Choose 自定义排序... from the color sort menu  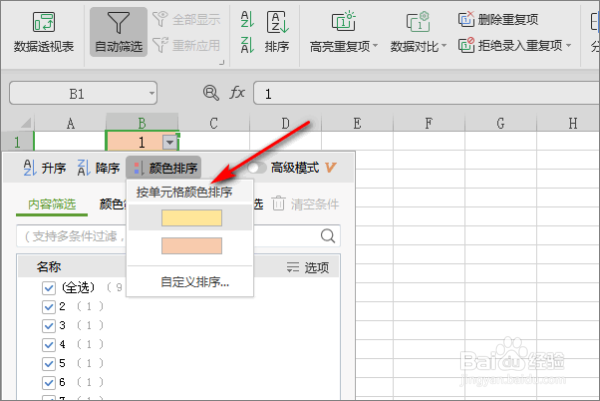[x=195, y=282]
